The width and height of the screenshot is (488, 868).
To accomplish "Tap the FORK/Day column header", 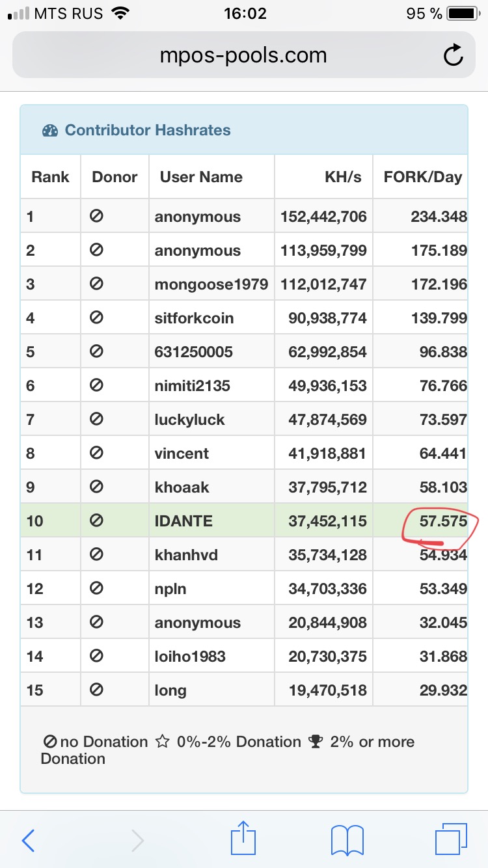I will tap(423, 177).
